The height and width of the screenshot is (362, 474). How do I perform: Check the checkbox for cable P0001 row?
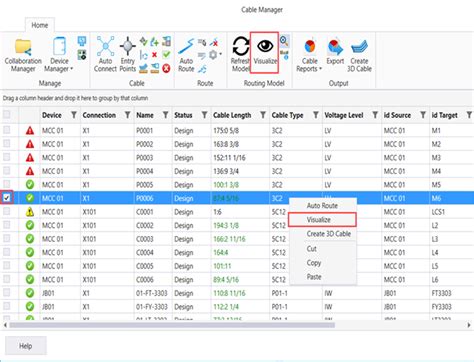click(7, 130)
